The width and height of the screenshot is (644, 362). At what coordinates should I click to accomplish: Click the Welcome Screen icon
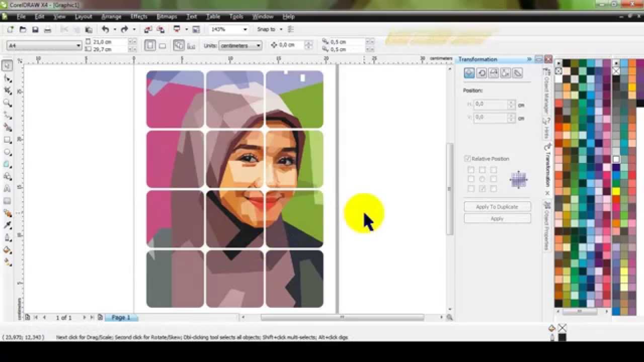pyautogui.click(x=196, y=30)
